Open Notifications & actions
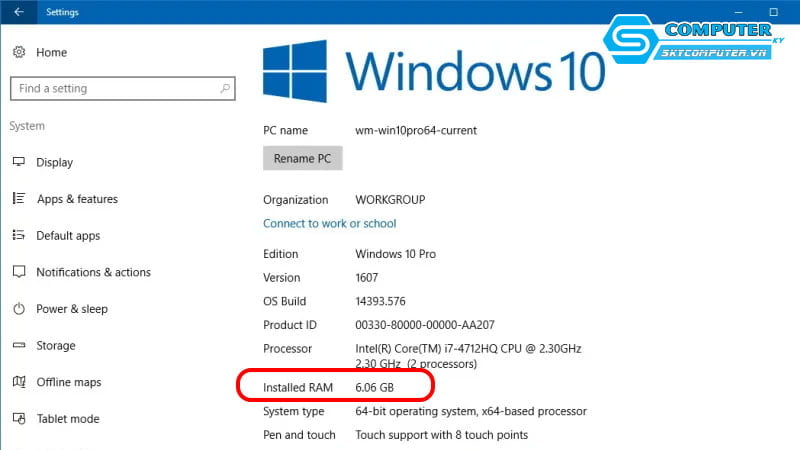This screenshot has height=450, width=800. [x=93, y=272]
